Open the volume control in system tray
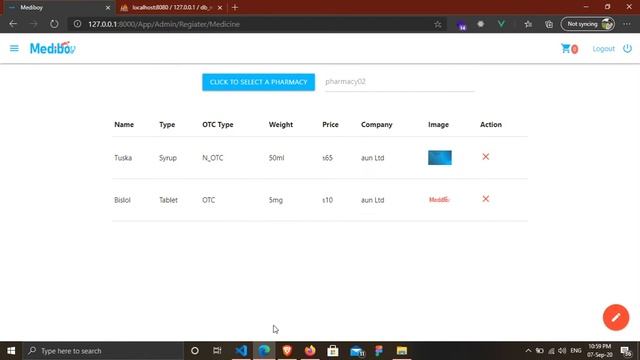 click(x=562, y=351)
